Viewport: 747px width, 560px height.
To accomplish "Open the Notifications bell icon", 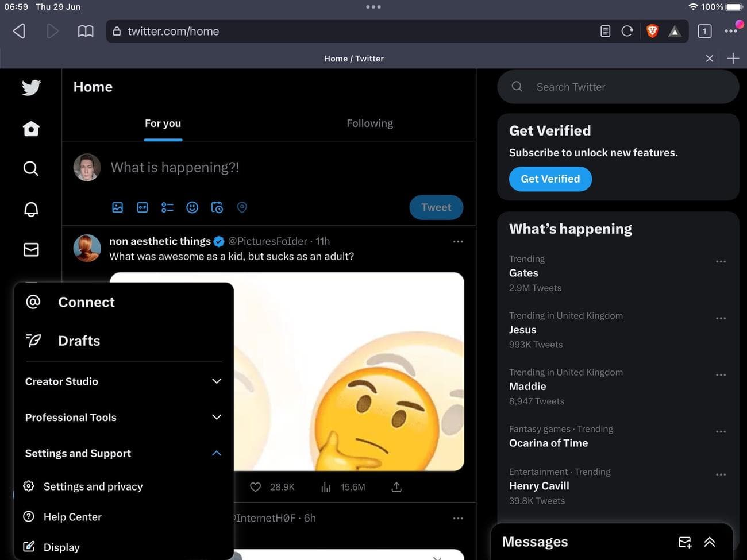I will pyautogui.click(x=31, y=209).
